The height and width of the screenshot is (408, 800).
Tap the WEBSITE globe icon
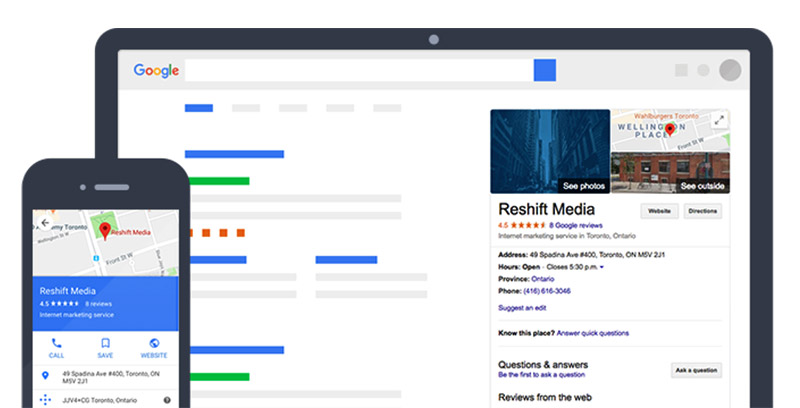[x=154, y=343]
